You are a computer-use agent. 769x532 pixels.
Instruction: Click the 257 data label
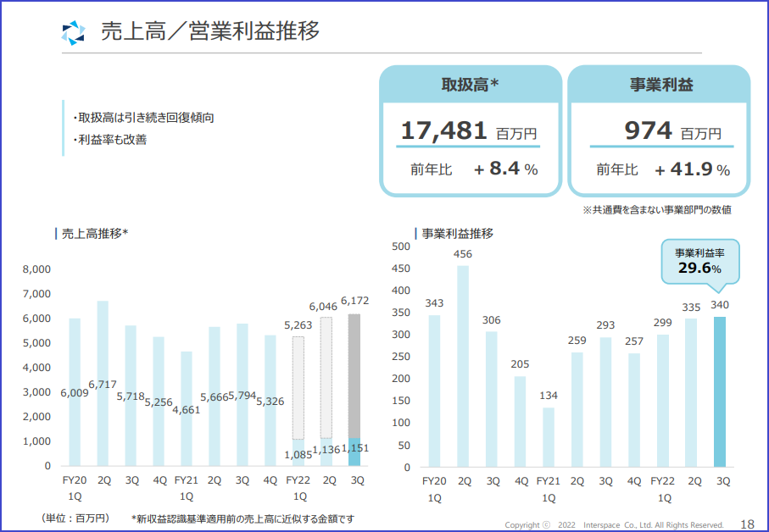634,341
